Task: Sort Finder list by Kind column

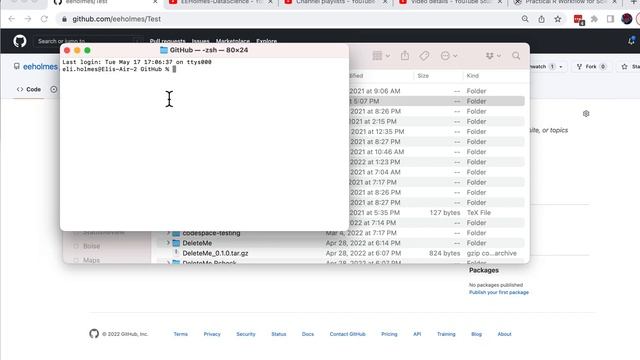Action: pyautogui.click(x=473, y=76)
